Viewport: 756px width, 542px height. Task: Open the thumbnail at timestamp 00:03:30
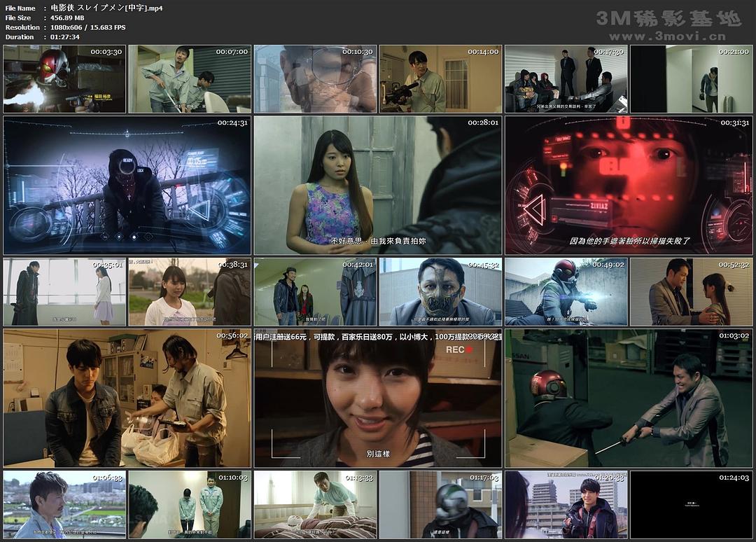tap(64, 79)
